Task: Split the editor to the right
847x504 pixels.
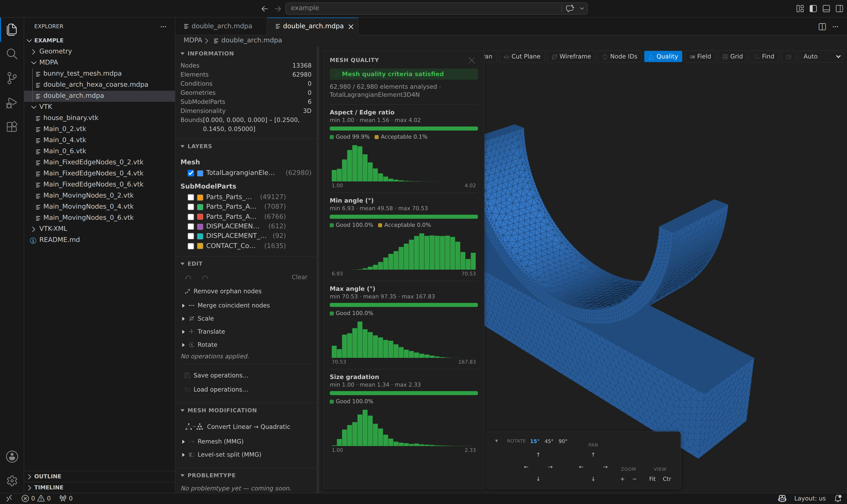Action: tap(822, 26)
